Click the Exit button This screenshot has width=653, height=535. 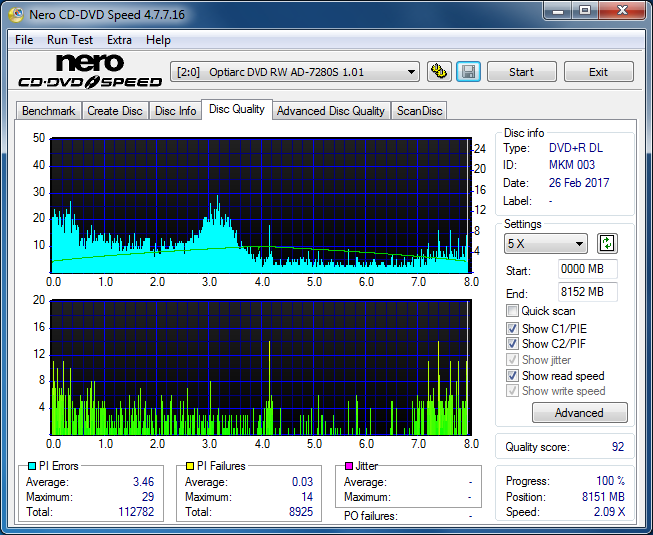pos(598,72)
